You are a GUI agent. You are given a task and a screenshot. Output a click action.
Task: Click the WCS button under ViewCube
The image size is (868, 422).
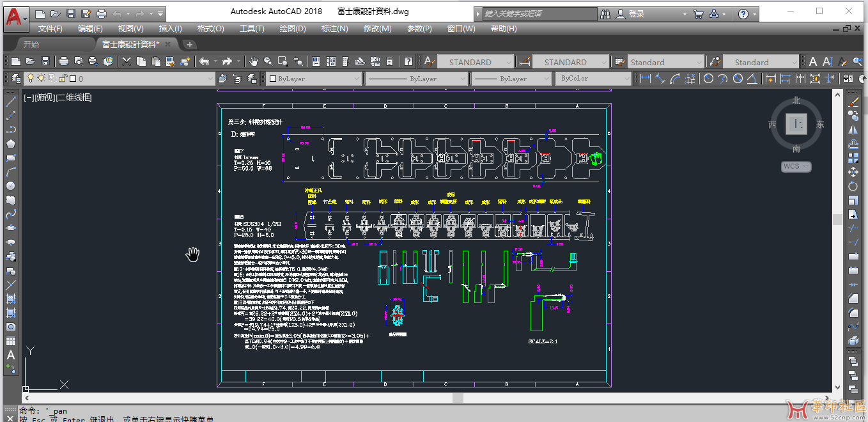[x=796, y=166]
